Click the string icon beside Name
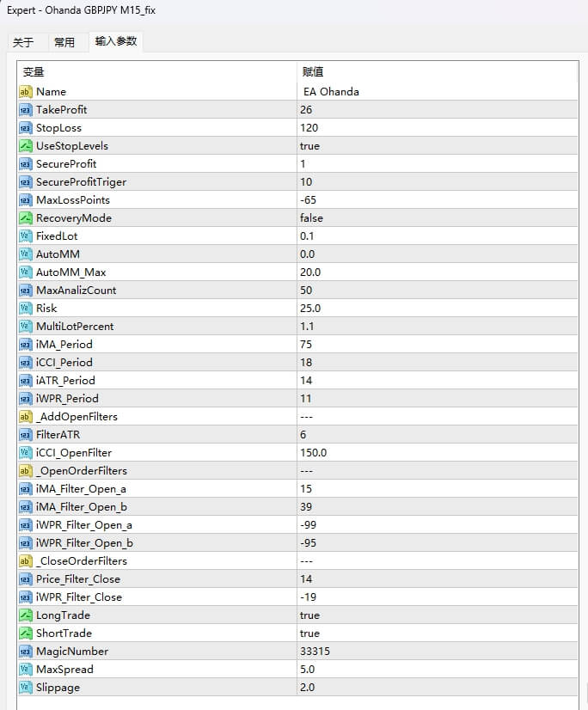 click(25, 92)
